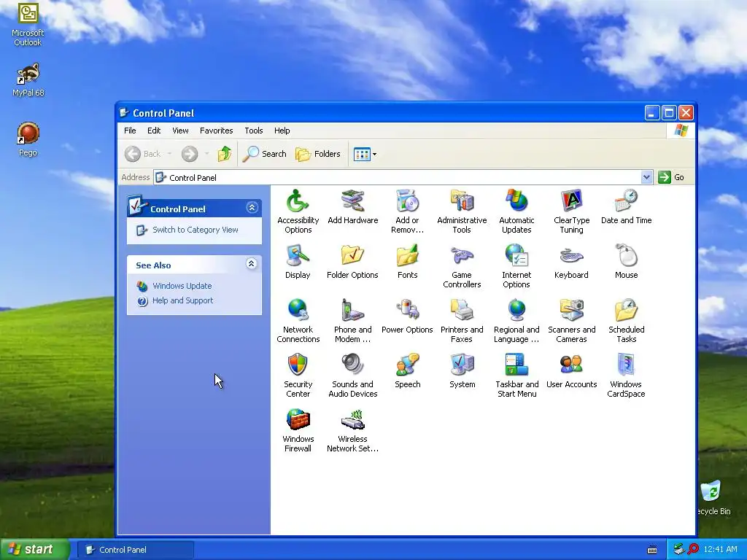Click the Address bar field
Viewport: 747px width, 560px height.
point(403,177)
